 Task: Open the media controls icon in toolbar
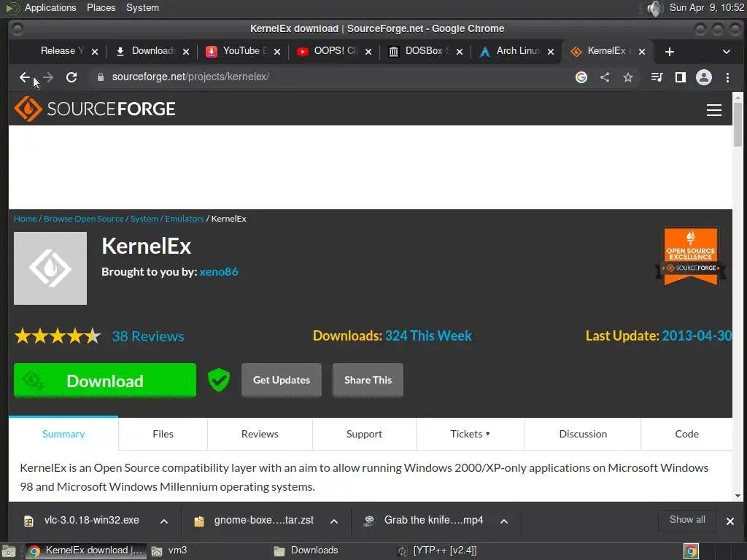click(x=657, y=77)
